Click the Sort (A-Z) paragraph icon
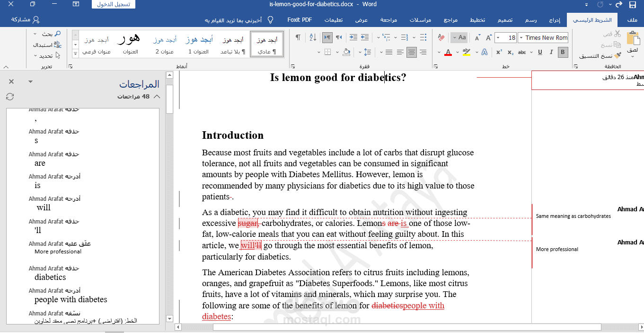This screenshot has width=644, height=333. tap(313, 37)
